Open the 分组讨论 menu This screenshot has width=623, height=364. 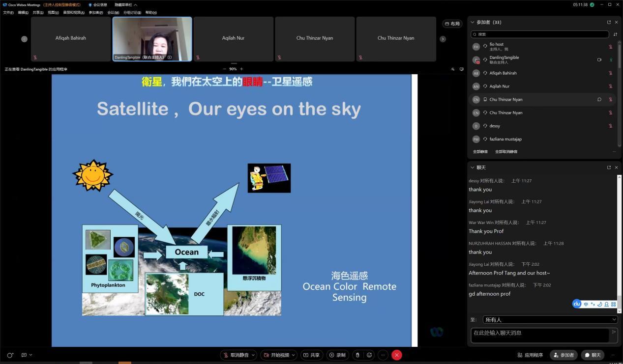132,12
